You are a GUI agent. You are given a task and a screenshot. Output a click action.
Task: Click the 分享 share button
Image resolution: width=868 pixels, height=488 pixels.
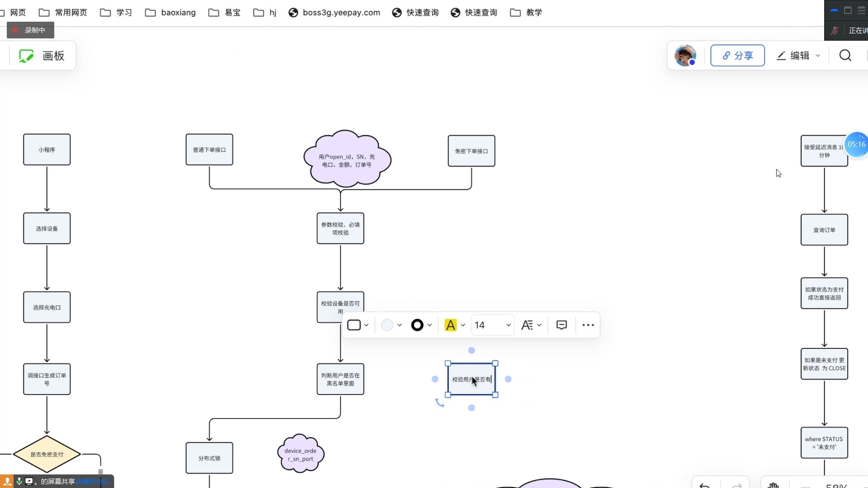tap(737, 56)
